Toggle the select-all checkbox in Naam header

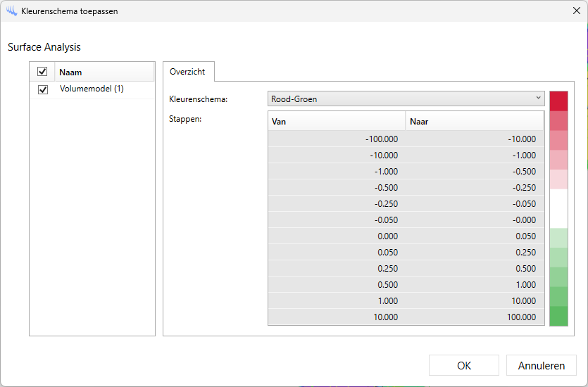pos(42,72)
